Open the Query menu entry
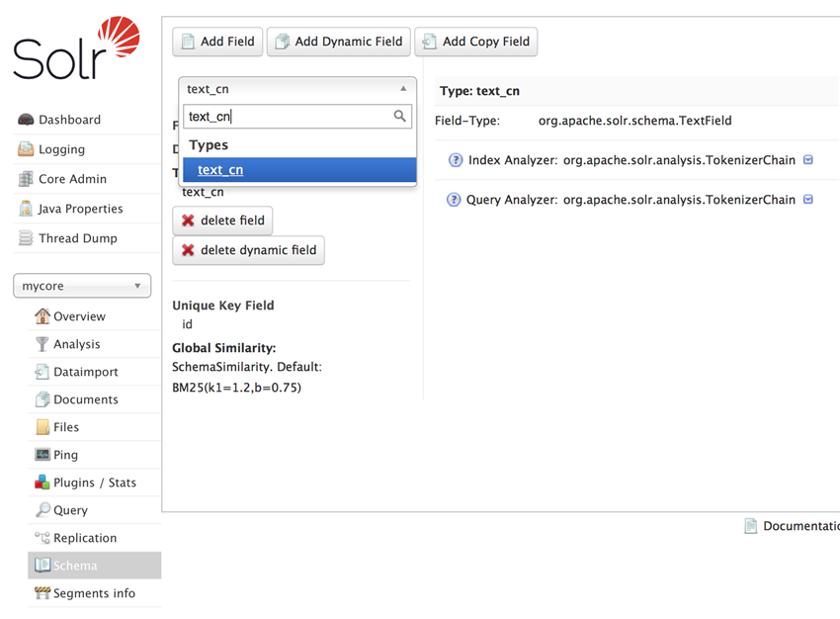840x619 pixels. tap(70, 509)
